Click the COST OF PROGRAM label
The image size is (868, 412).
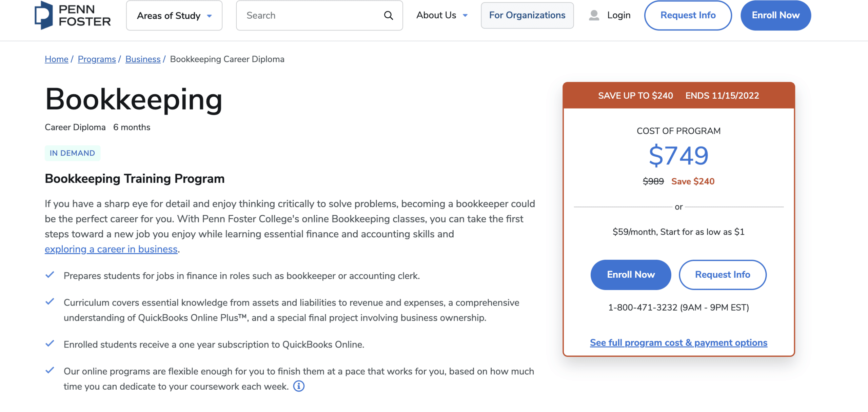(678, 131)
